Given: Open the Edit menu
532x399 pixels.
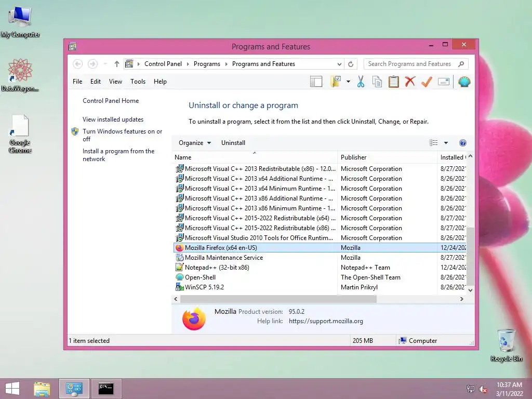Looking at the screenshot, I should coord(96,82).
